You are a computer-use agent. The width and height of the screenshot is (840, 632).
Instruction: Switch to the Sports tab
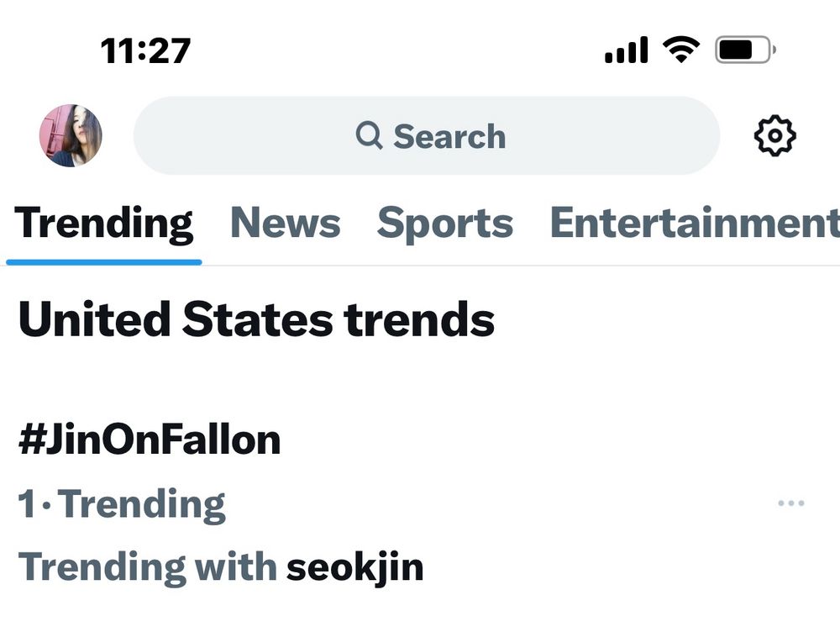point(444,224)
